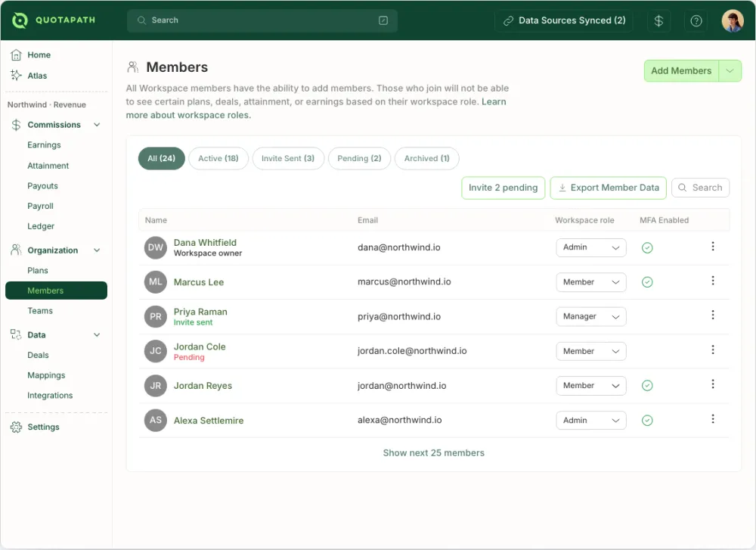Viewport: 756px width, 550px height.
Task: Open Jordan Cole's Member role dropdown
Action: pos(590,351)
